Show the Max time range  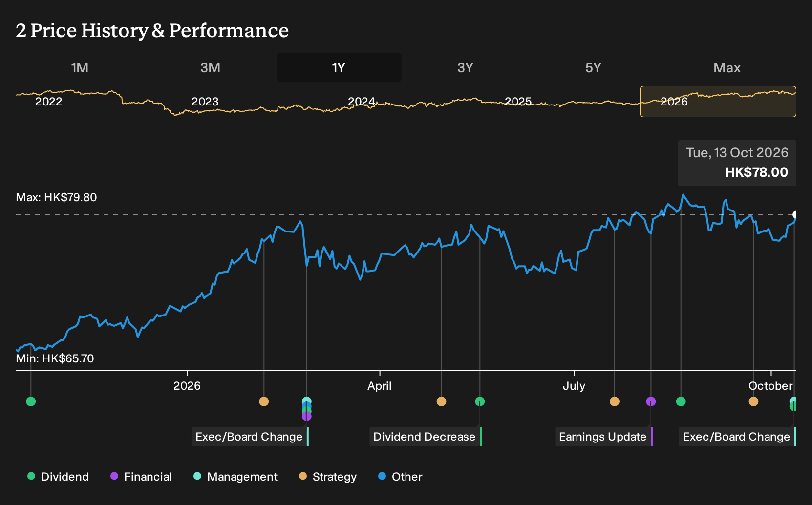point(727,67)
